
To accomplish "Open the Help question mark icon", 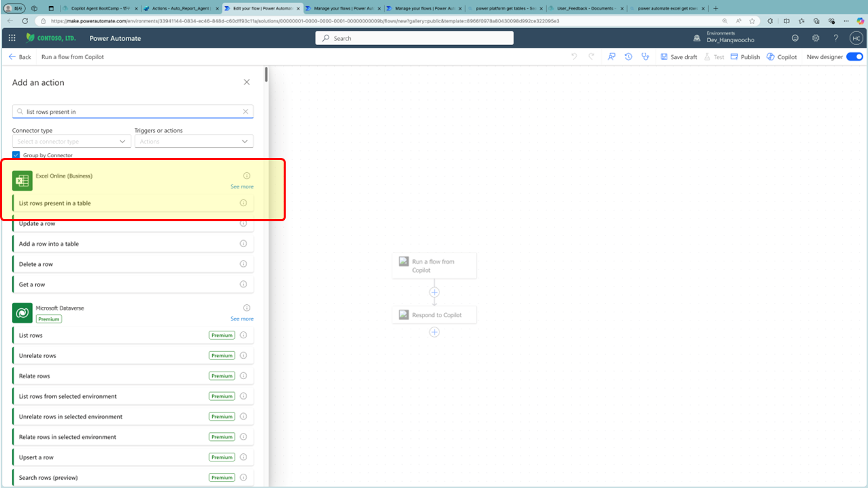I will (x=836, y=38).
